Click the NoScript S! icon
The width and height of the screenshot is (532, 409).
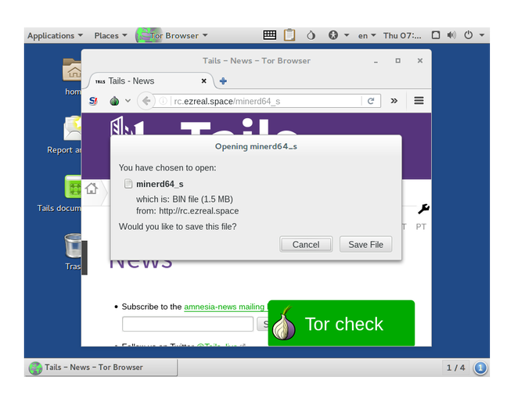[x=93, y=101]
